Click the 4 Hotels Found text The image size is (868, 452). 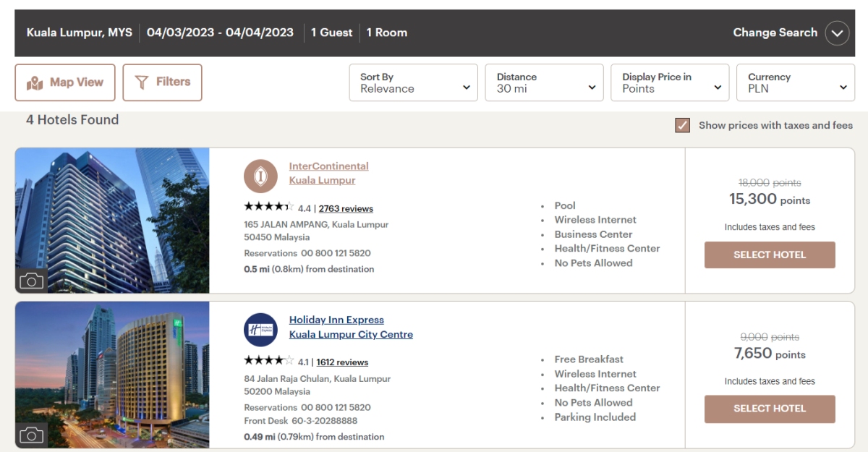(72, 120)
